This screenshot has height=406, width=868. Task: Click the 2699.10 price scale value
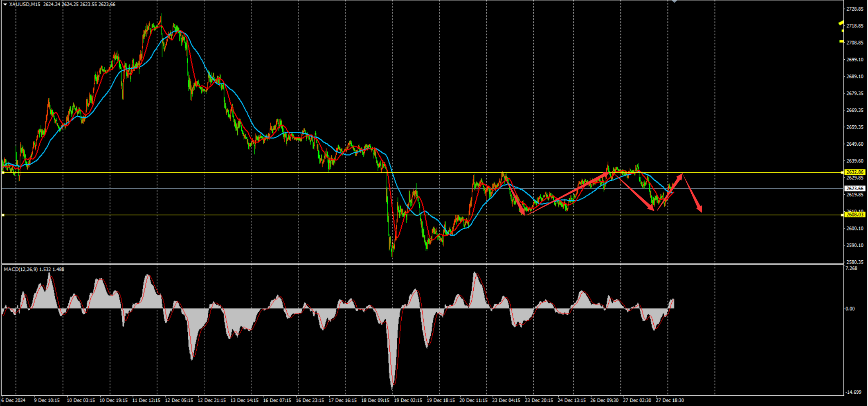coord(855,60)
